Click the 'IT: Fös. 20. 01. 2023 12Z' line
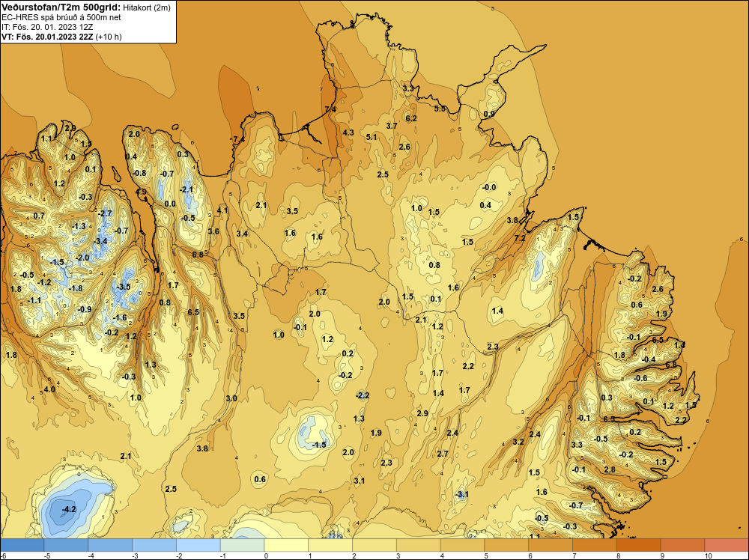 [47, 27]
